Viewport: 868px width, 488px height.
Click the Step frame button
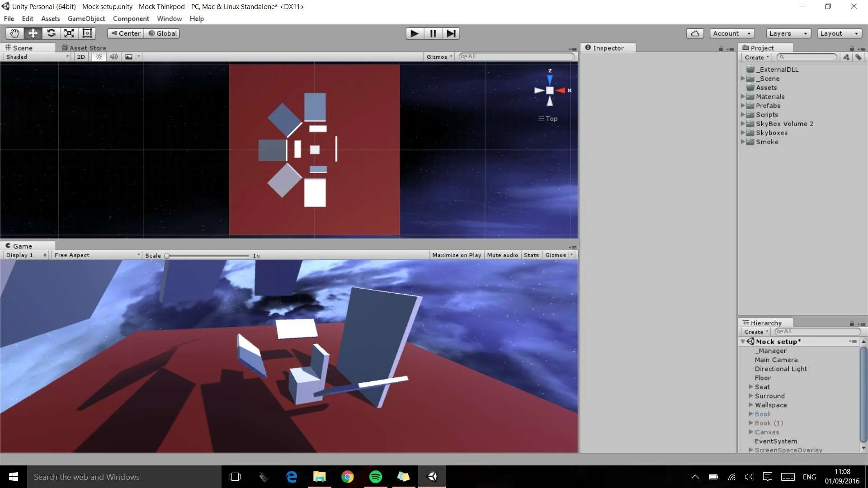[451, 33]
